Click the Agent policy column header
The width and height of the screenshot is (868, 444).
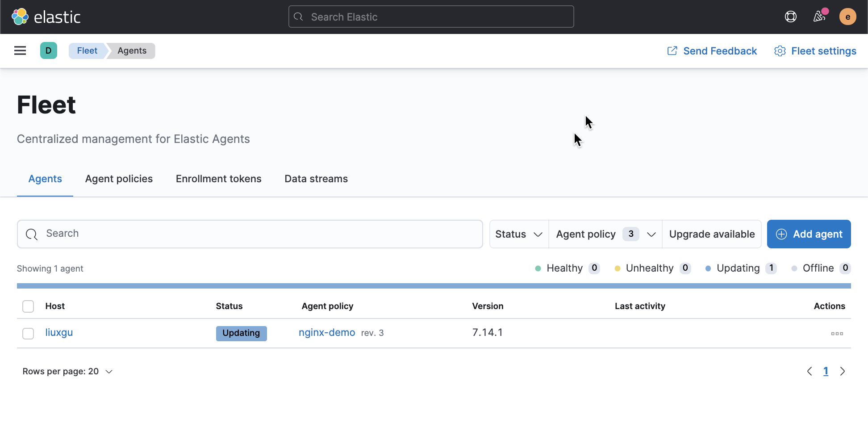tap(327, 306)
